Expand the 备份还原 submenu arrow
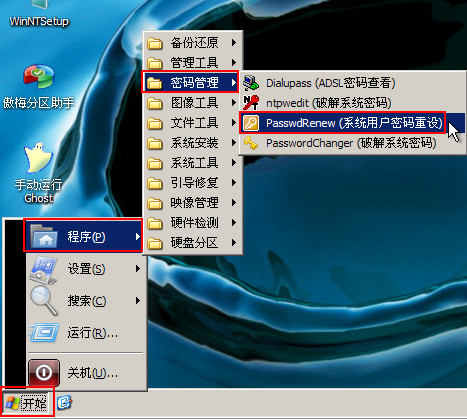The image size is (467, 419). [x=234, y=42]
